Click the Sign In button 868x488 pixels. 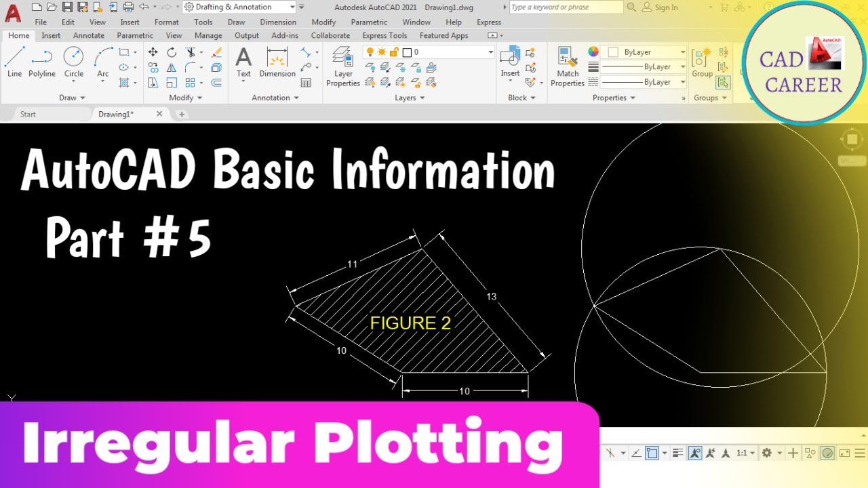pyautogui.click(x=660, y=7)
